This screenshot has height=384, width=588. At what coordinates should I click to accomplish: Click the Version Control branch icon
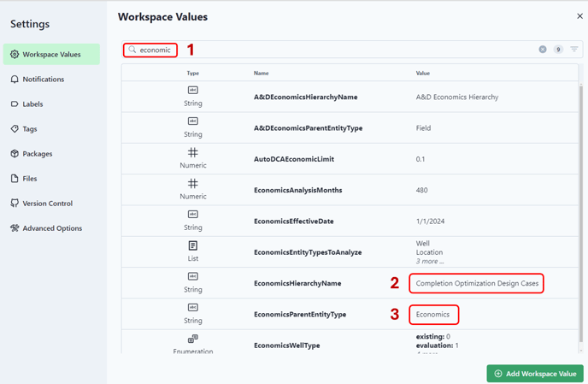[x=15, y=204]
